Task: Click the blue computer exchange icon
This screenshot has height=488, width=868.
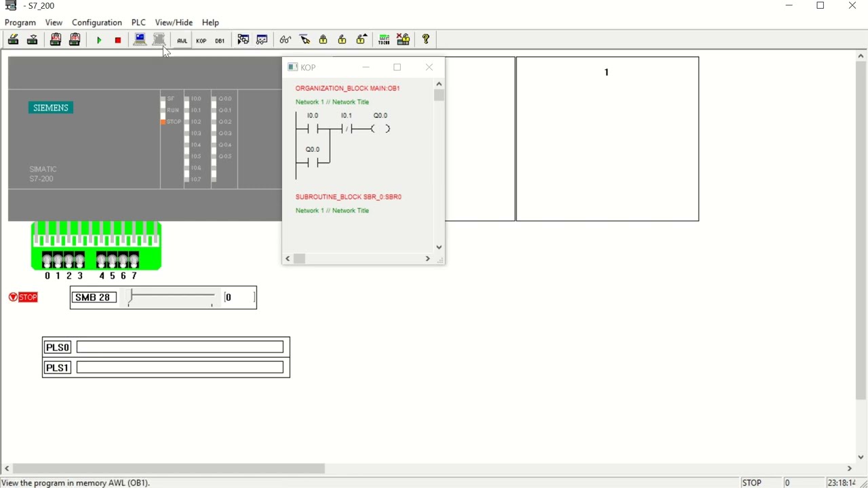Action: tap(140, 40)
